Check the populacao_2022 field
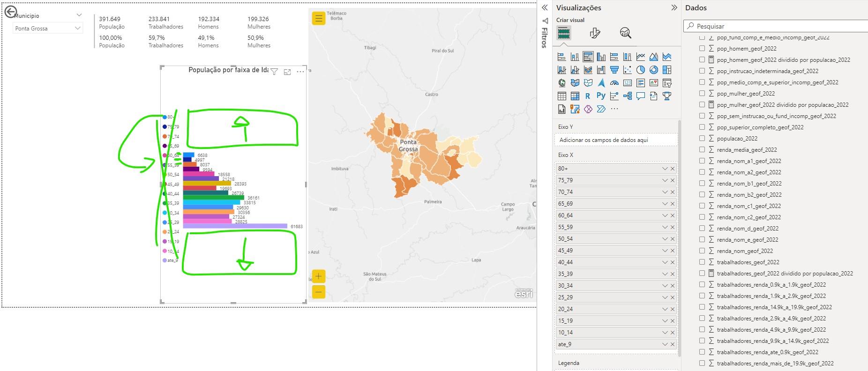This screenshot has height=371, width=868. 702,138
